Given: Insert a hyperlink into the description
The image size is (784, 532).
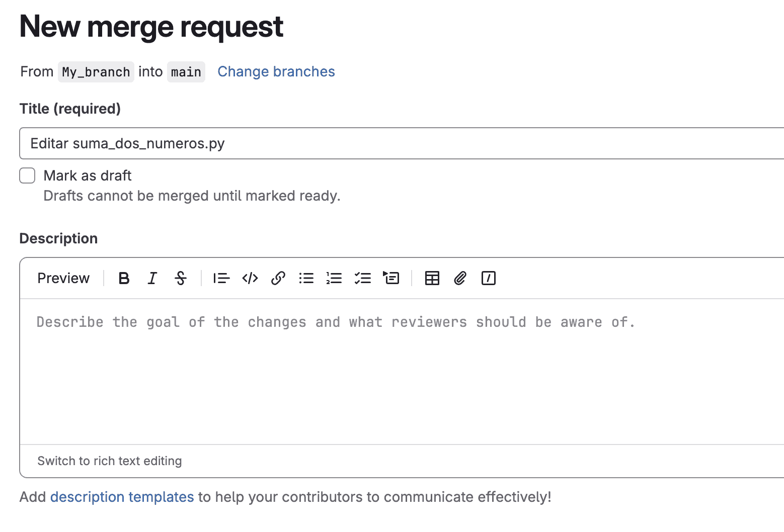Looking at the screenshot, I should click(278, 278).
